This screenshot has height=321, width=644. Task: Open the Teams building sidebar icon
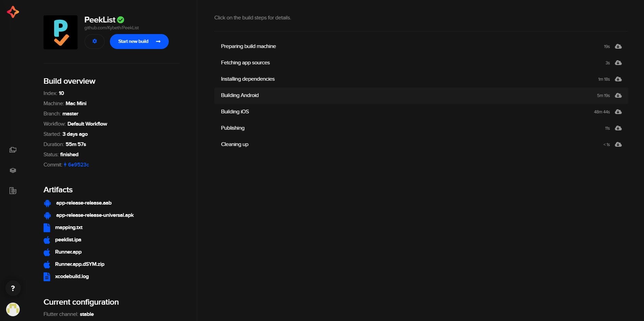coord(13,191)
